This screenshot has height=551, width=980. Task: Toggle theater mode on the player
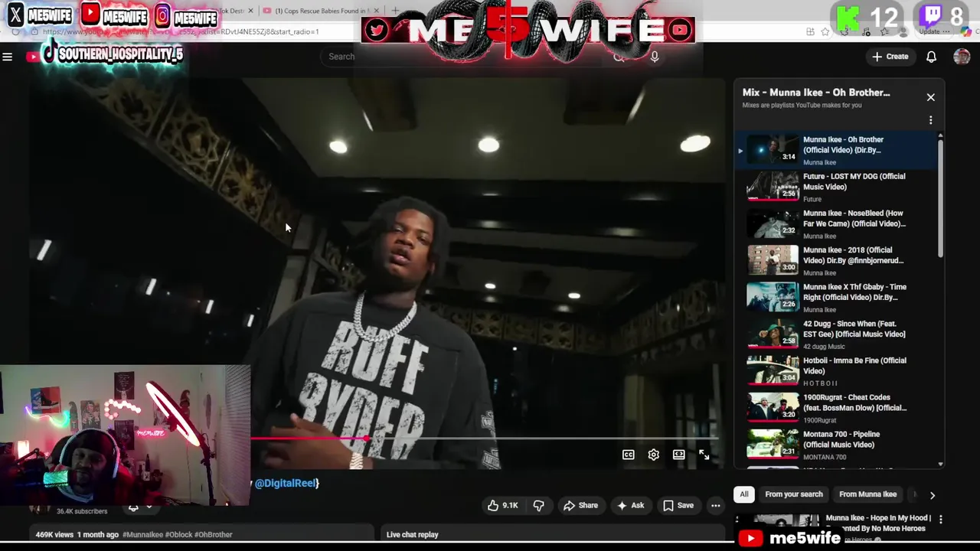[x=678, y=455]
